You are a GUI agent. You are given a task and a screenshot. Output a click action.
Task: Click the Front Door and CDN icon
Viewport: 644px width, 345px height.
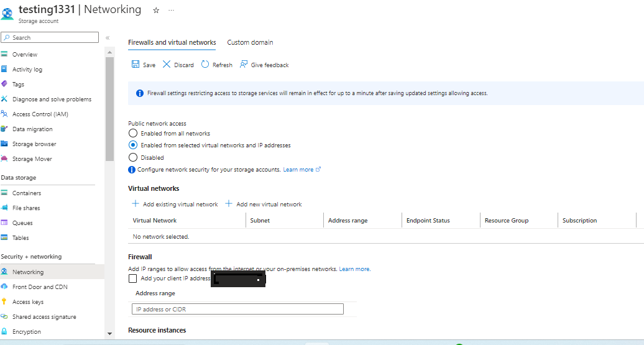4,287
